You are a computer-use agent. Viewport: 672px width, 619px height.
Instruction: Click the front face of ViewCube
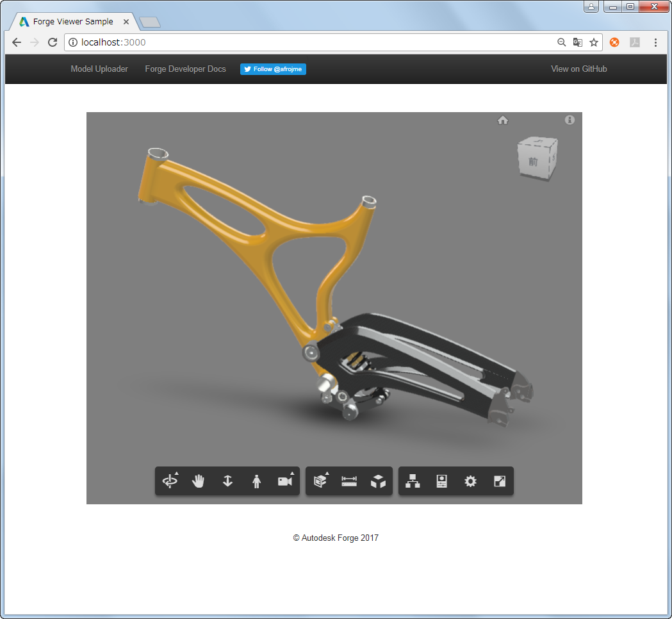(x=533, y=161)
